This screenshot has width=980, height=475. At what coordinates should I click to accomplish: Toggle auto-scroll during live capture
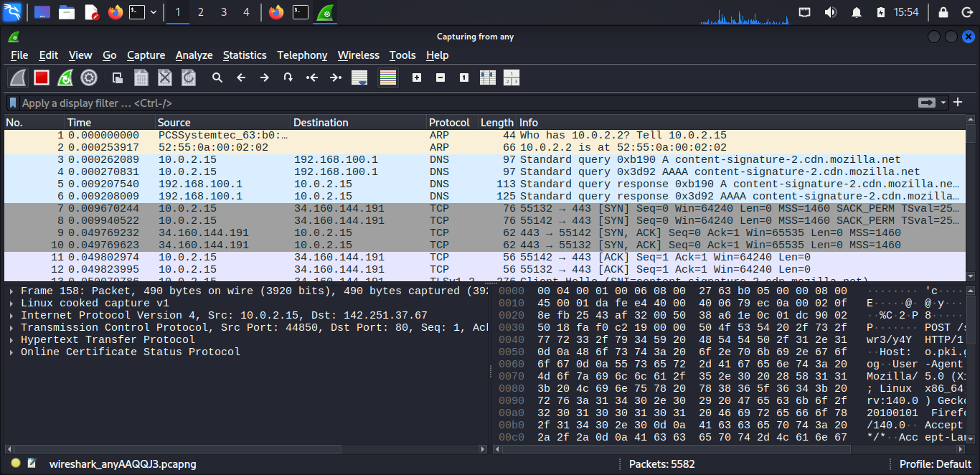pos(359,77)
